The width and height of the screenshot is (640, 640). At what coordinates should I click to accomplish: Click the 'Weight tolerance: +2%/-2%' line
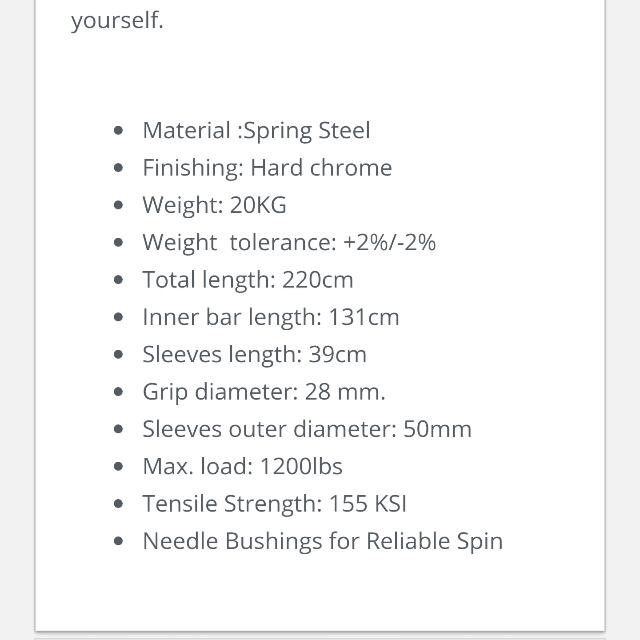pyautogui.click(x=289, y=243)
